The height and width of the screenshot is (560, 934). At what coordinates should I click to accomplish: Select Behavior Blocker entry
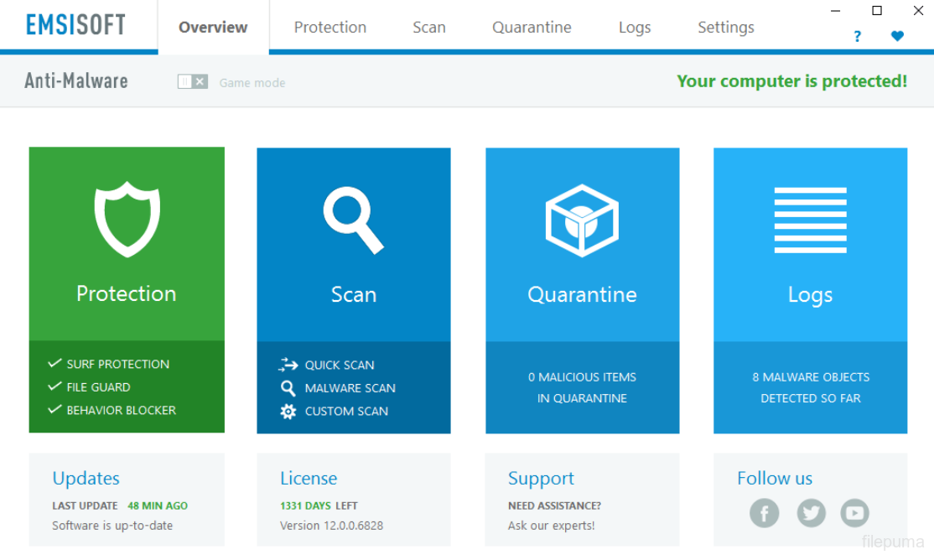tap(121, 410)
